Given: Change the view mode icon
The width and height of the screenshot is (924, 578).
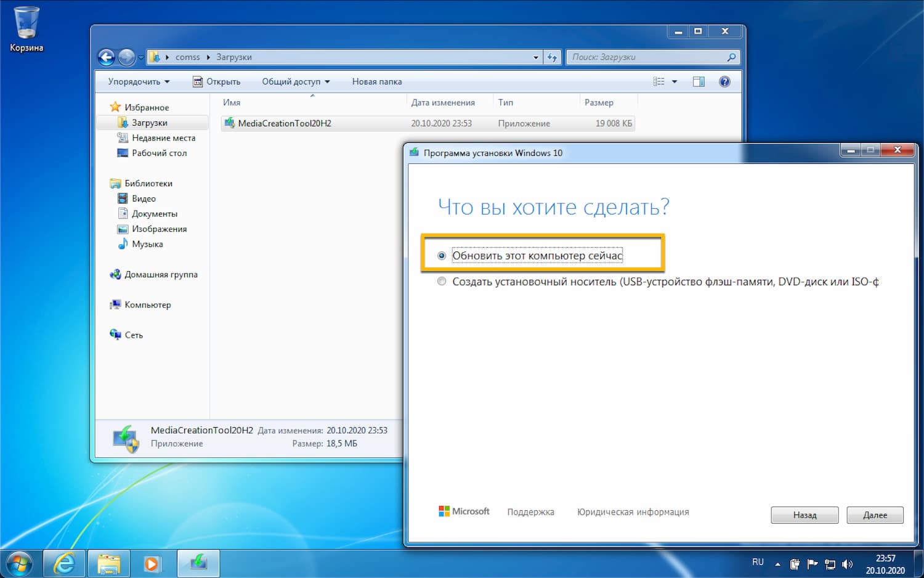Looking at the screenshot, I should pos(659,81).
